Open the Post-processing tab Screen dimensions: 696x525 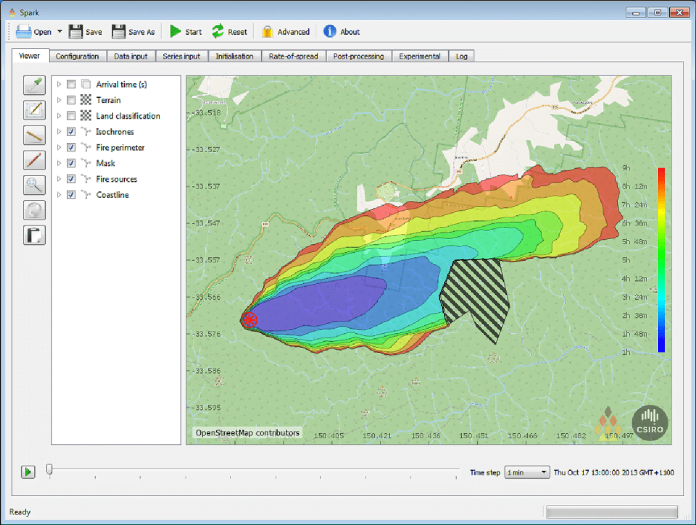click(358, 56)
